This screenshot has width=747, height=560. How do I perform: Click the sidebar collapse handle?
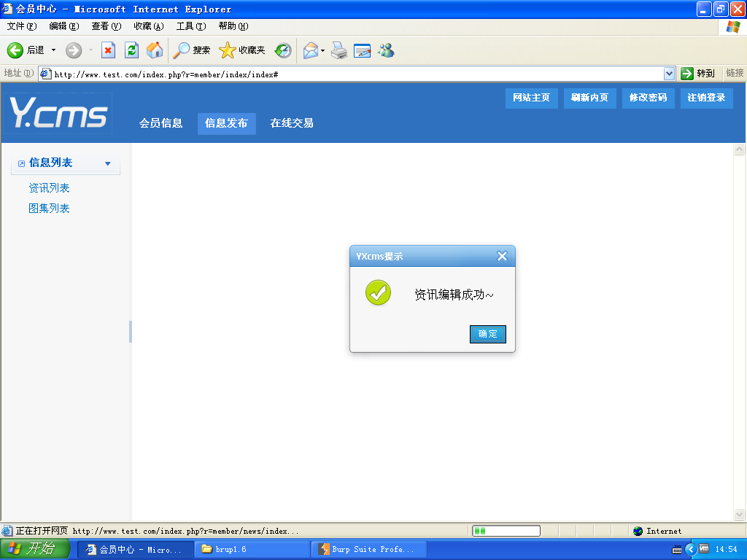[x=130, y=332]
